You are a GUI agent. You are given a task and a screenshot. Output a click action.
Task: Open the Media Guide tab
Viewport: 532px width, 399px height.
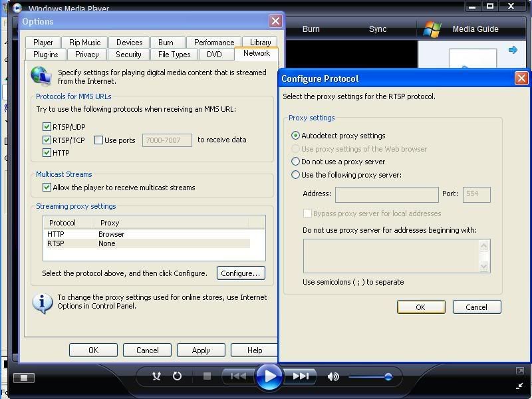475,29
